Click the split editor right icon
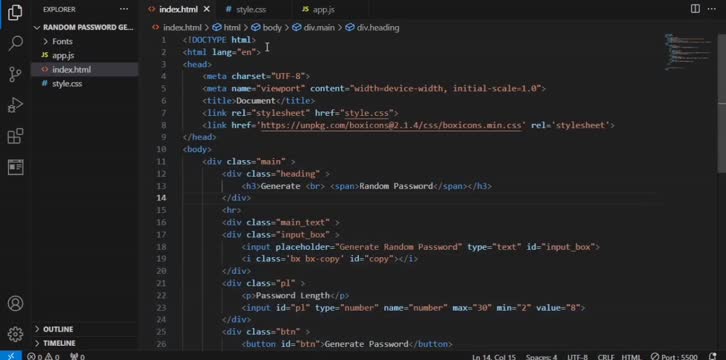The image size is (726, 360). [695, 9]
